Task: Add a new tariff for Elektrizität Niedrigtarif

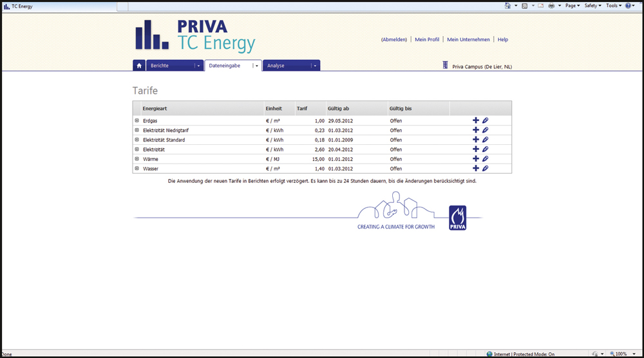Action: point(476,129)
